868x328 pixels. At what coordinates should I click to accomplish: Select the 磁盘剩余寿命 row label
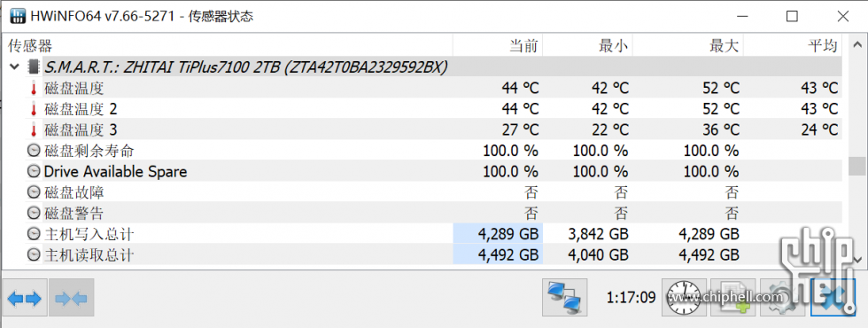pyautogui.click(x=89, y=151)
